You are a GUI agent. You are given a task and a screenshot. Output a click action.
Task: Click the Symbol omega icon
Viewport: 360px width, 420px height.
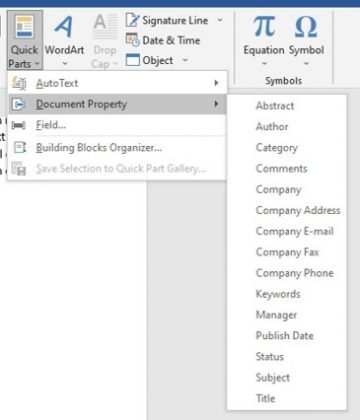click(306, 26)
